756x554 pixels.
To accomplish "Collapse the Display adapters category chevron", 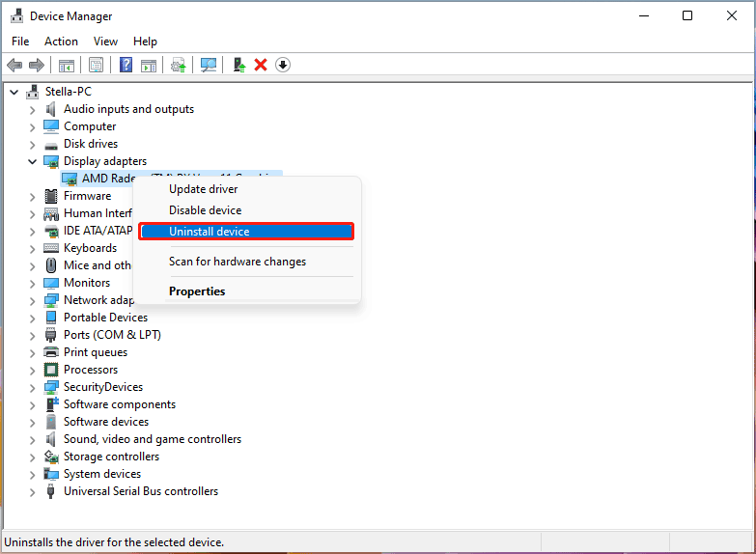I will tap(32, 161).
